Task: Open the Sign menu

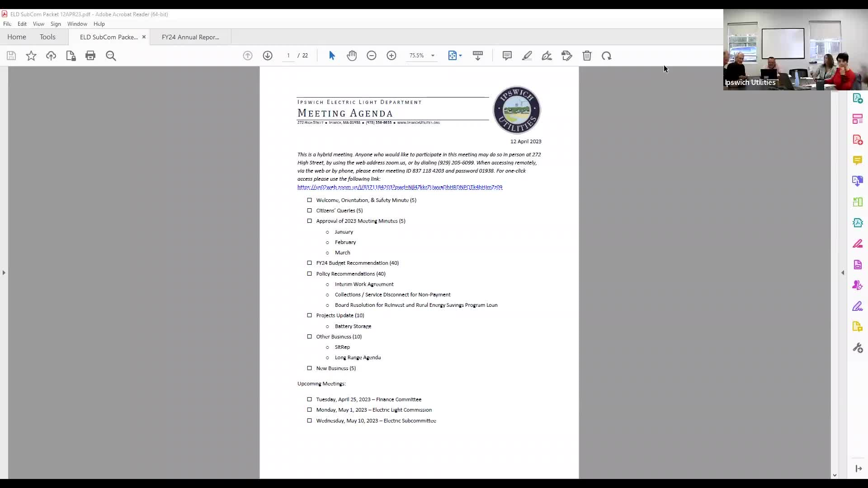Action: (x=56, y=24)
